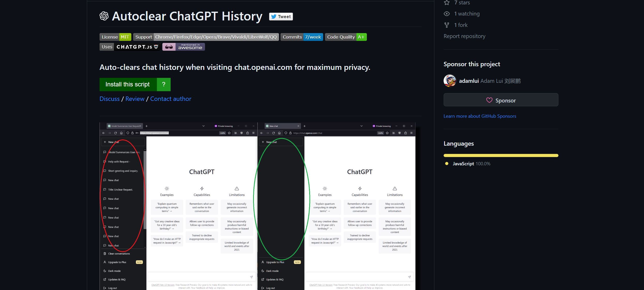644x290 pixels.
Task: Open the 1 fork link text
Action: coord(461,25)
